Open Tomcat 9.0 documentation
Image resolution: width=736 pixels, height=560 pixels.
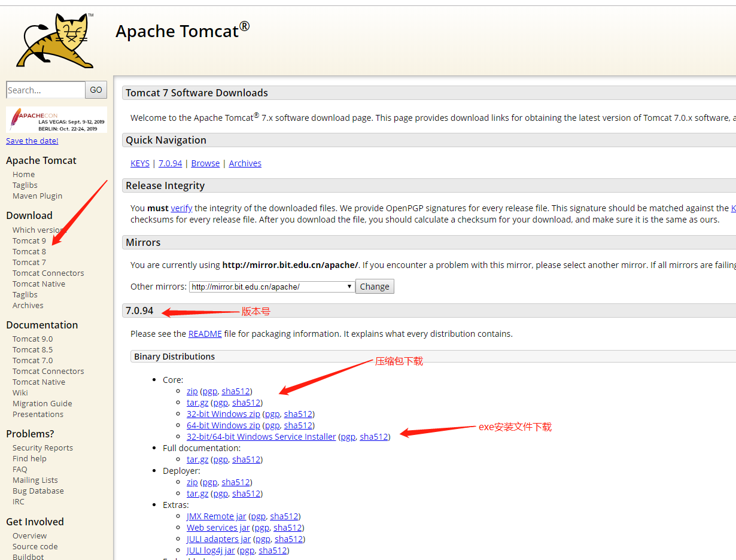coord(33,339)
